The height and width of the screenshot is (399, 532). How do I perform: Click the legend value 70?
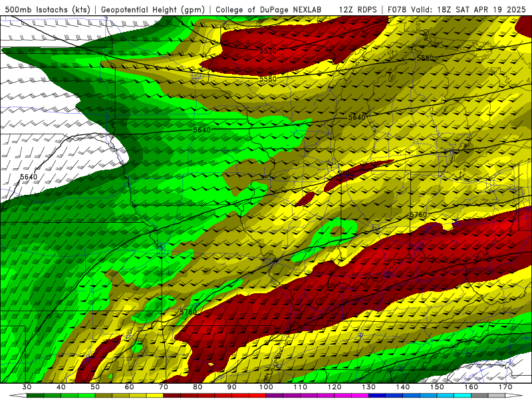pyautogui.click(x=164, y=387)
